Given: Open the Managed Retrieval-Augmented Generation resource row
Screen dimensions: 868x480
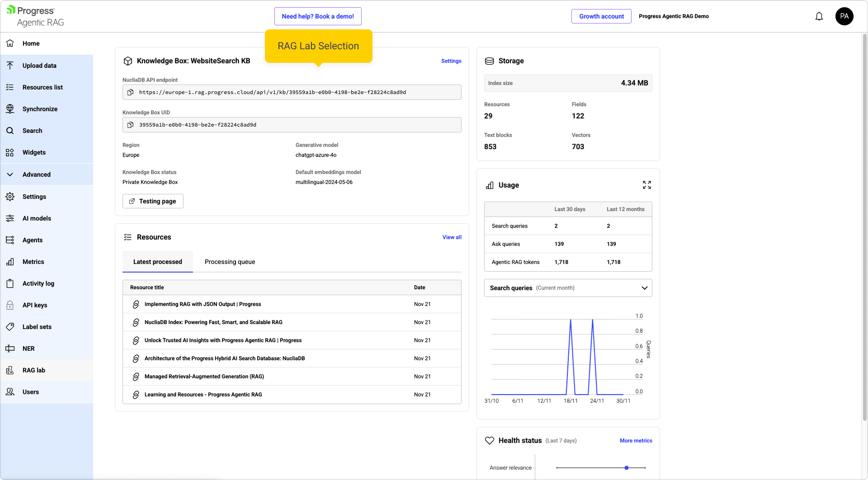Looking at the screenshot, I should [204, 376].
